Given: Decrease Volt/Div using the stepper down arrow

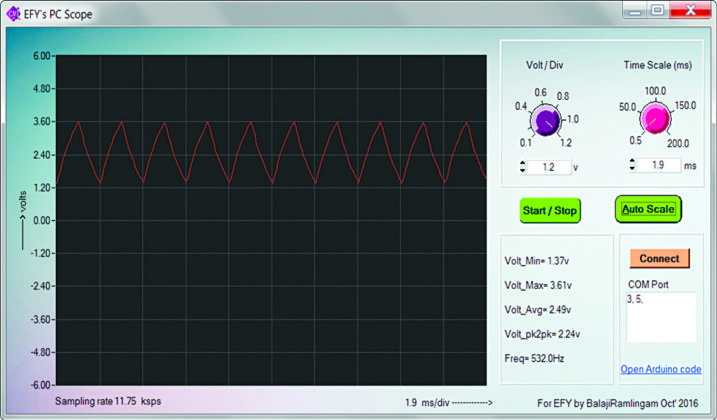Looking at the screenshot, I should [x=520, y=170].
